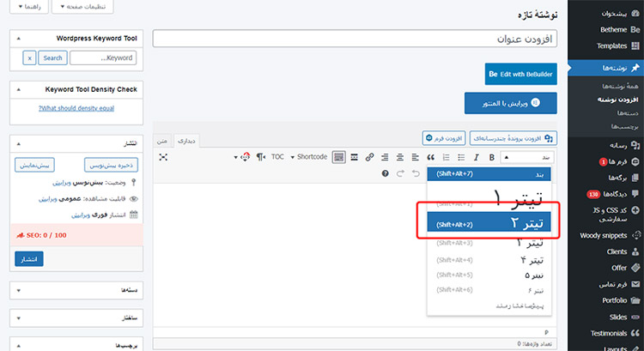This screenshot has width=644, height=351.
Task: Center-align text with toolbar icon
Action: [400, 157]
